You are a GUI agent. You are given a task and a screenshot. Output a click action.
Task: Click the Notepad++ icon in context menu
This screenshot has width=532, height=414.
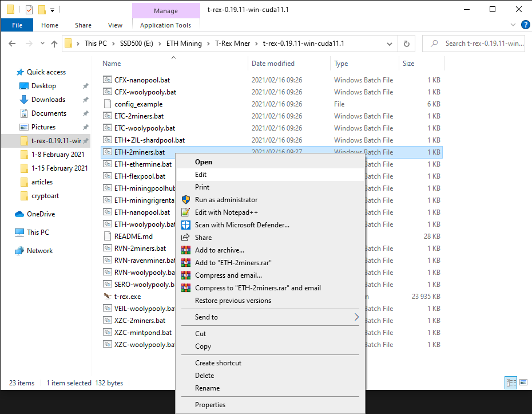tap(185, 212)
